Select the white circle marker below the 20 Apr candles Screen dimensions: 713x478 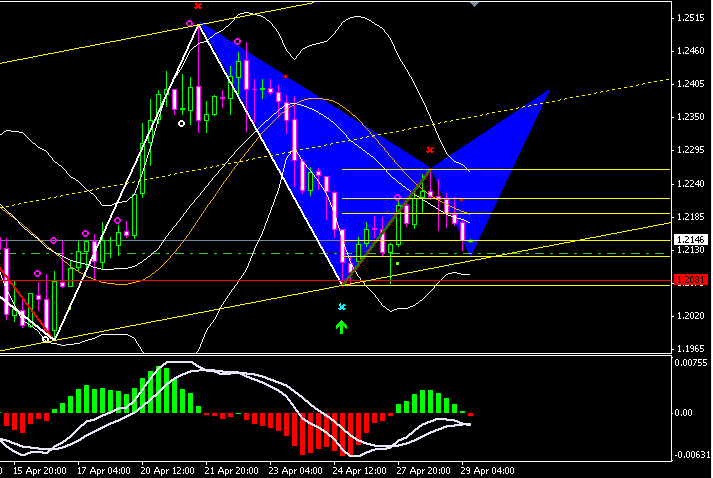click(181, 123)
